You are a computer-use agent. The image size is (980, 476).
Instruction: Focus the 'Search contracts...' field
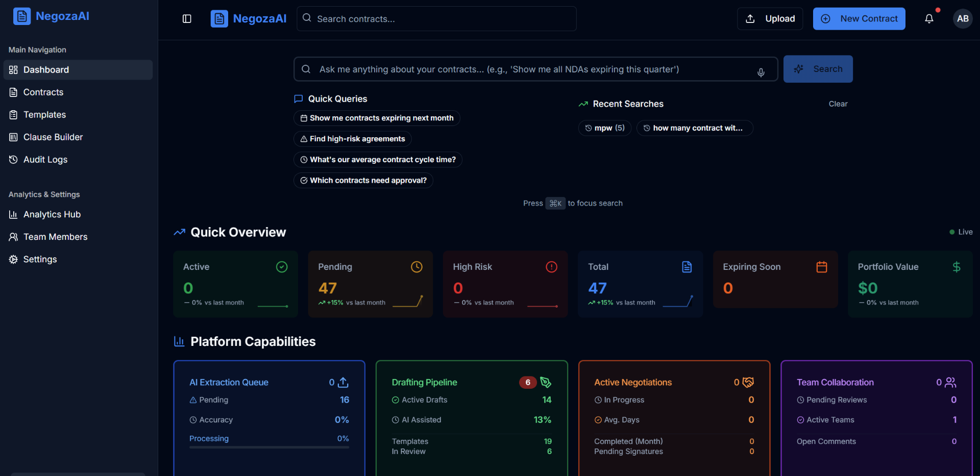click(436, 19)
